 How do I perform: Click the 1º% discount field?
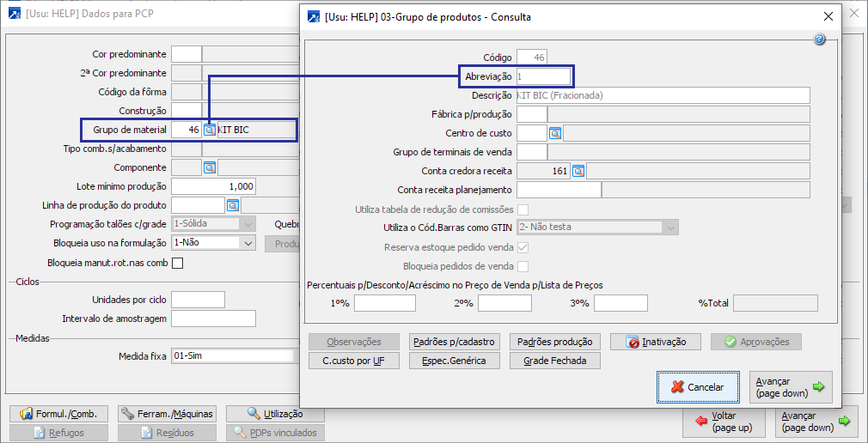[385, 303]
